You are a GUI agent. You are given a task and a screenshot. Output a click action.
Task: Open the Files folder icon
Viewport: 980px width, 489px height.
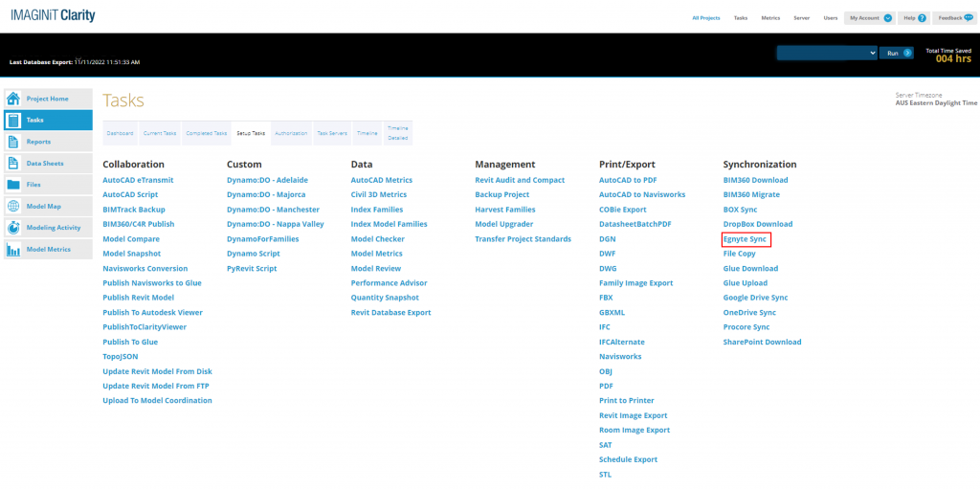pos(13,185)
